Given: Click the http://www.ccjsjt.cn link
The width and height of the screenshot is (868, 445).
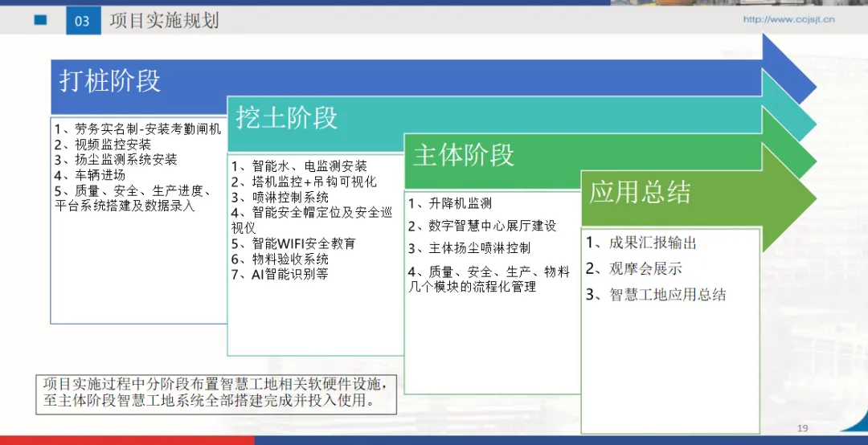Looking at the screenshot, I should coord(788,19).
